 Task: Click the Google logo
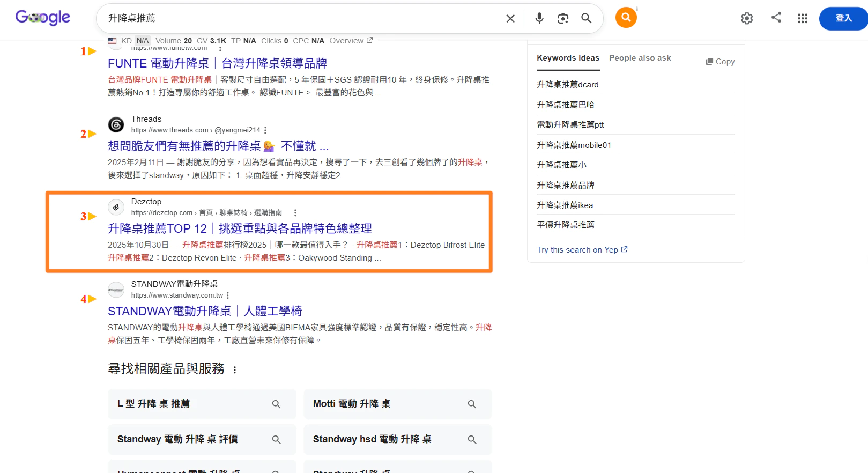pyautogui.click(x=43, y=18)
